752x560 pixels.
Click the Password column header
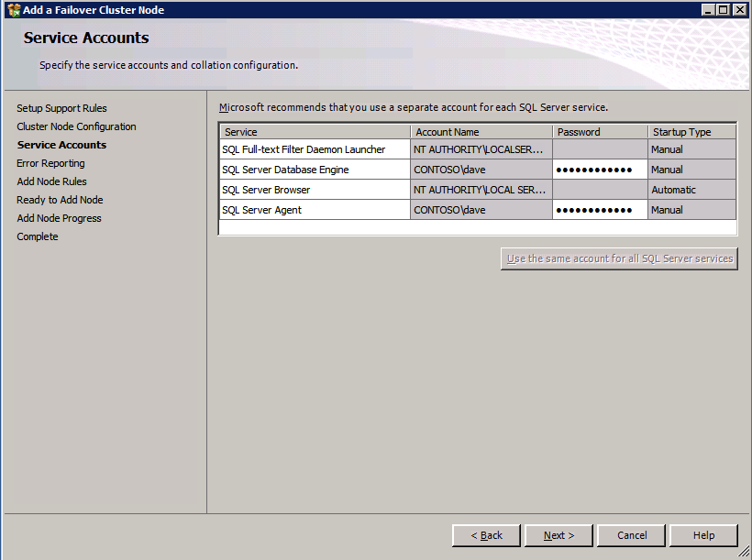coord(600,132)
